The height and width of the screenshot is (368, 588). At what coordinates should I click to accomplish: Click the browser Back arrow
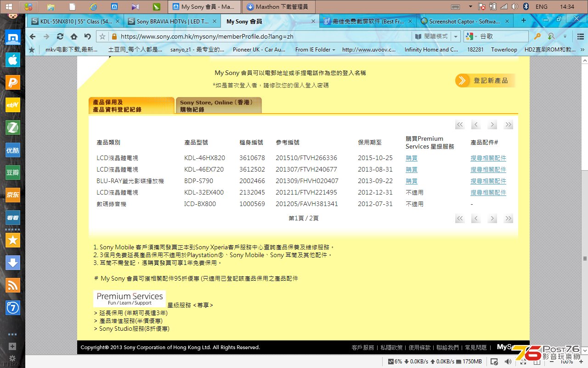coord(32,36)
